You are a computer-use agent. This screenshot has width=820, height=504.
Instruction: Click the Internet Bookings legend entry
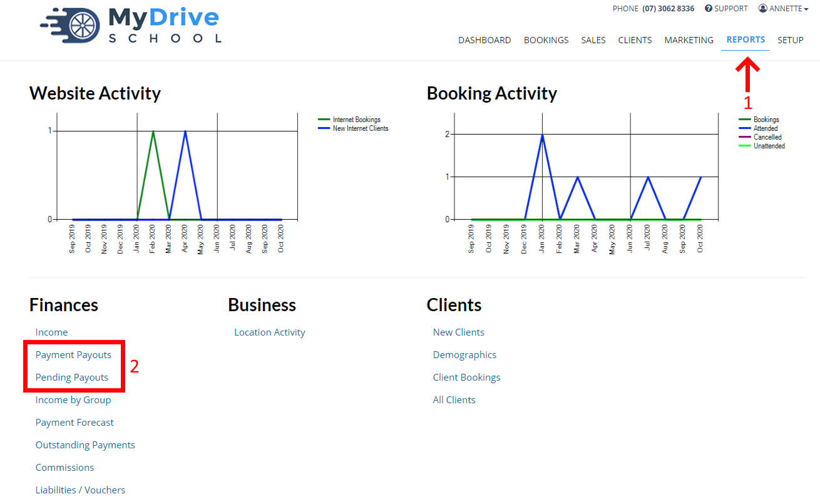point(349,120)
